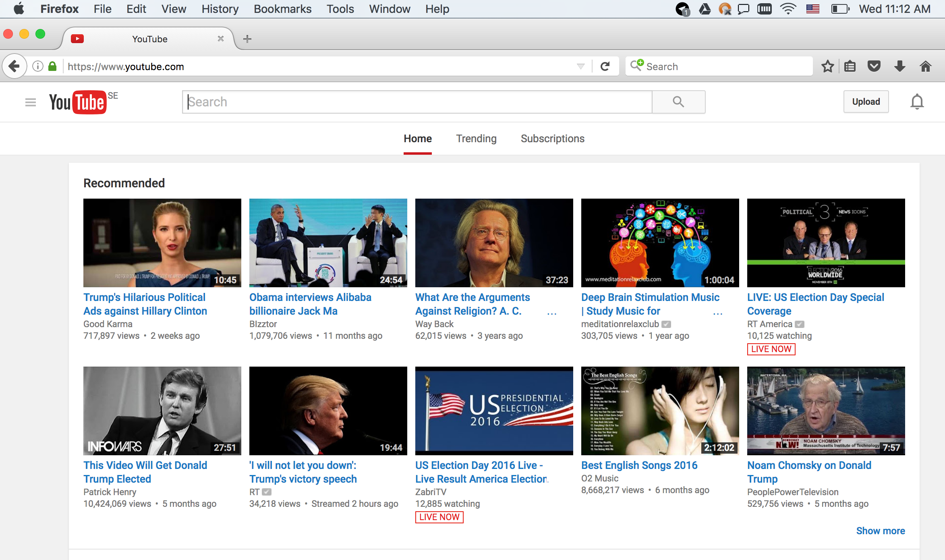The width and height of the screenshot is (945, 560).
Task: Click the Show more link
Action: pyautogui.click(x=880, y=531)
